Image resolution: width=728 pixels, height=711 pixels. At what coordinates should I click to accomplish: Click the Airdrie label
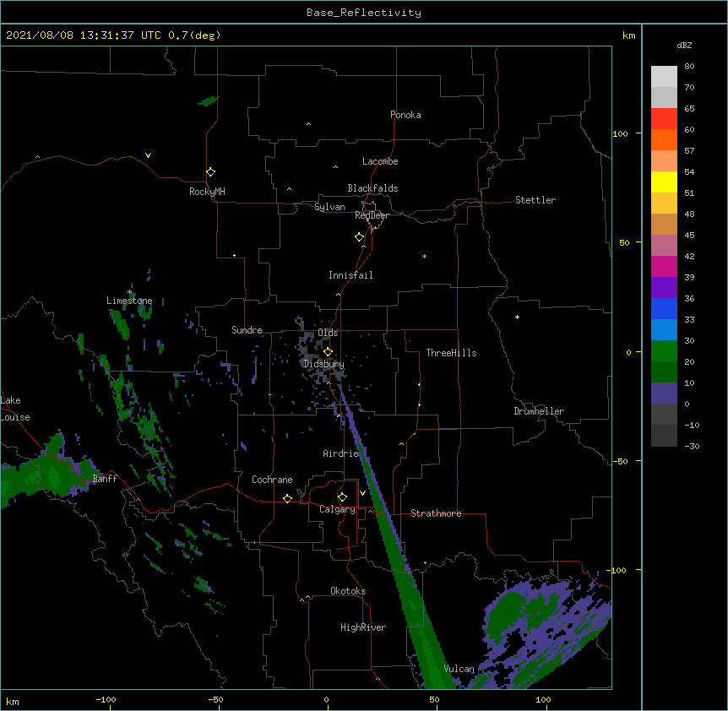(x=341, y=453)
